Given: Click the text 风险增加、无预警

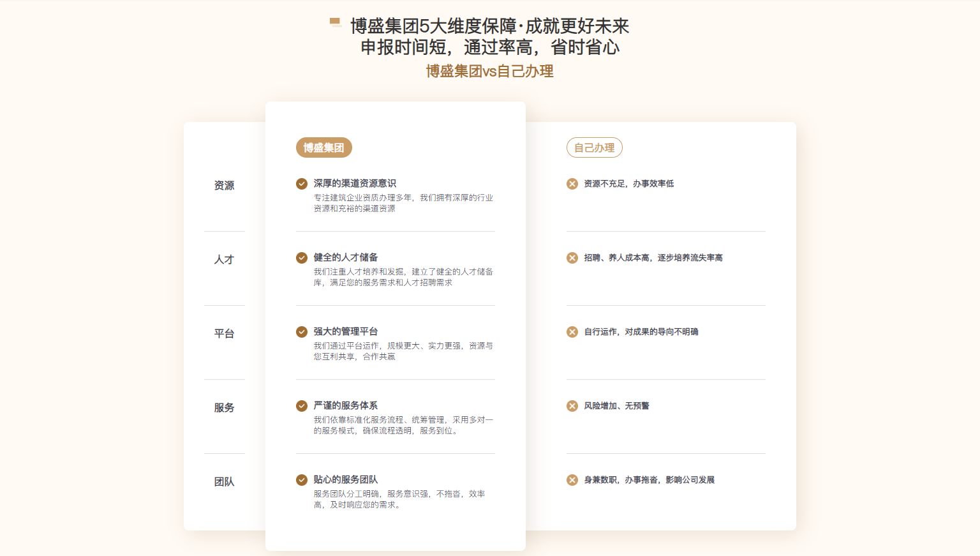Looking at the screenshot, I should (617, 406).
